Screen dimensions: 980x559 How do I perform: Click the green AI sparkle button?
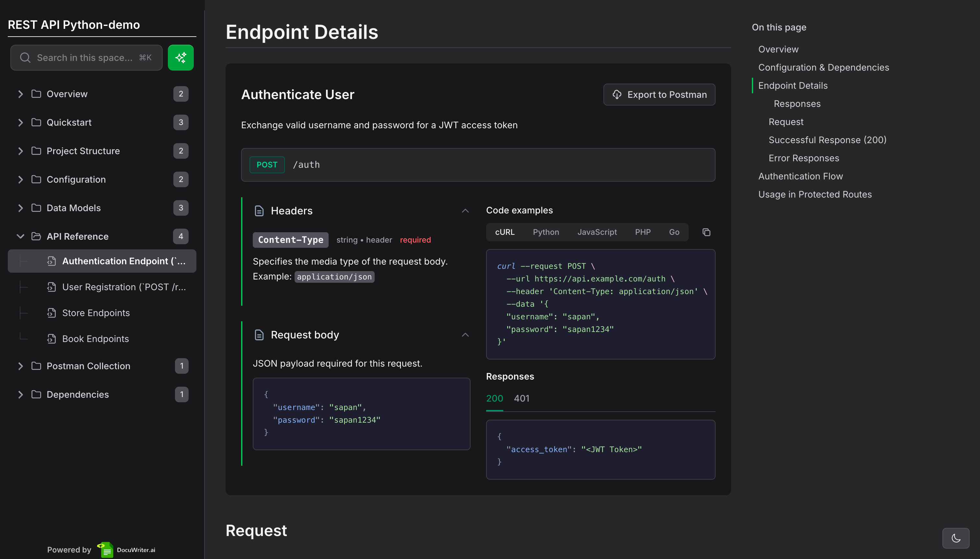(181, 58)
